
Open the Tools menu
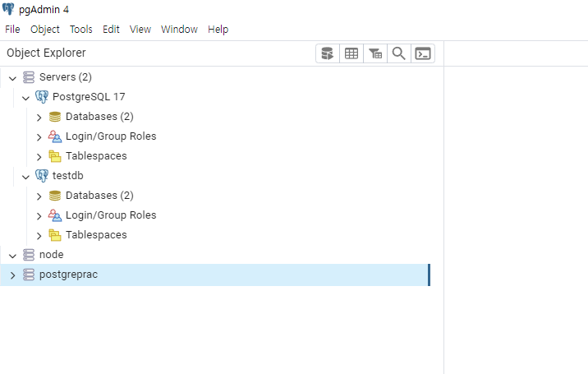coord(81,30)
